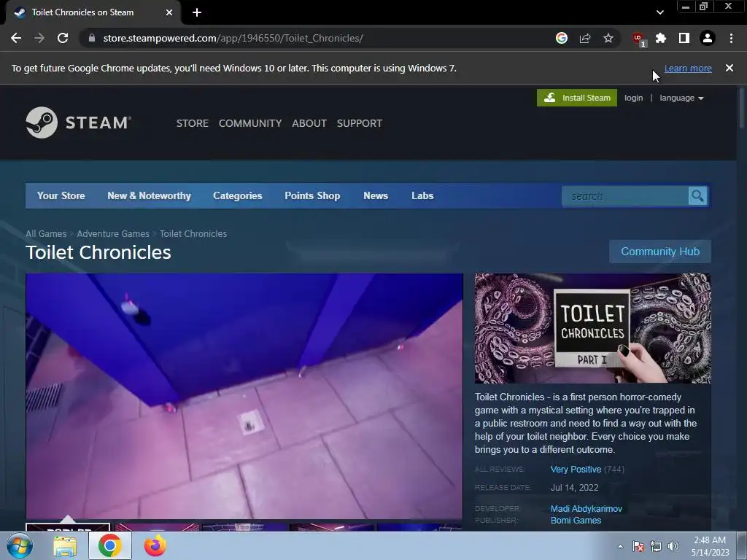The width and height of the screenshot is (747, 560).
Task: Open the Community Hub button
Action: (659, 252)
